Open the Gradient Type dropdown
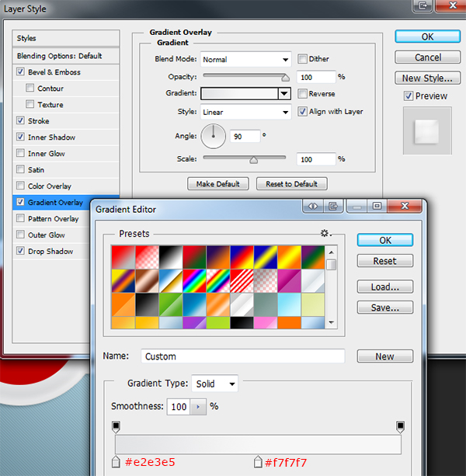Viewport: 466px width, 476px height. tap(214, 384)
